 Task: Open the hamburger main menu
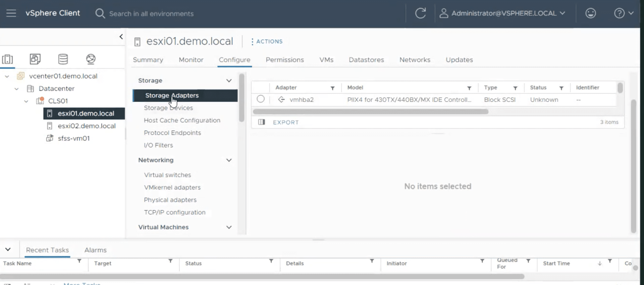(11, 13)
